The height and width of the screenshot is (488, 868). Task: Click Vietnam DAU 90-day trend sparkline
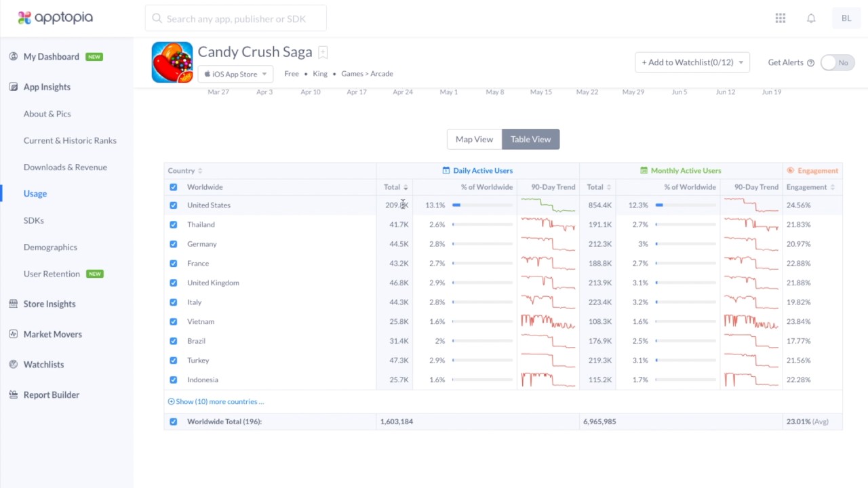(548, 321)
